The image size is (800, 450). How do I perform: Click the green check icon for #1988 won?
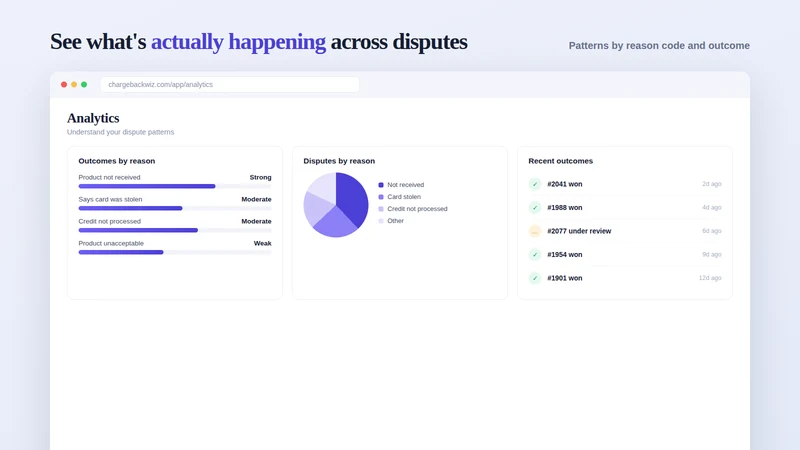point(535,208)
